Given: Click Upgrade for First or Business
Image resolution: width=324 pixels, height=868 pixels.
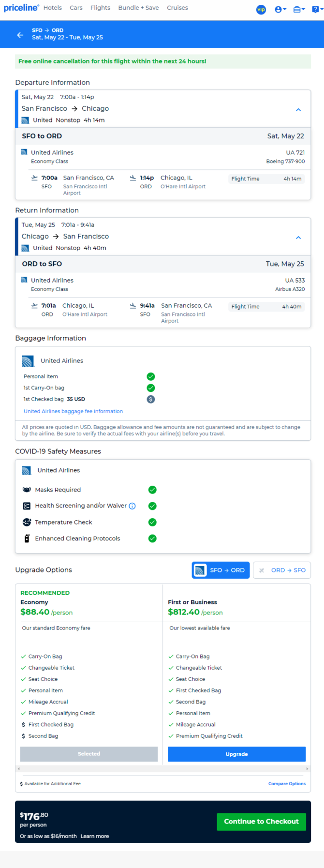Looking at the screenshot, I should (x=236, y=754).
